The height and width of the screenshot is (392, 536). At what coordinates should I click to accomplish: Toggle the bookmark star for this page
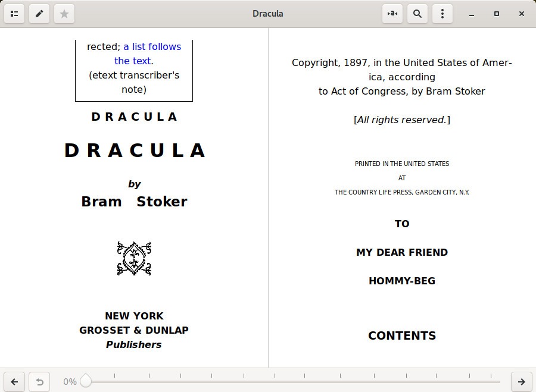(x=64, y=13)
